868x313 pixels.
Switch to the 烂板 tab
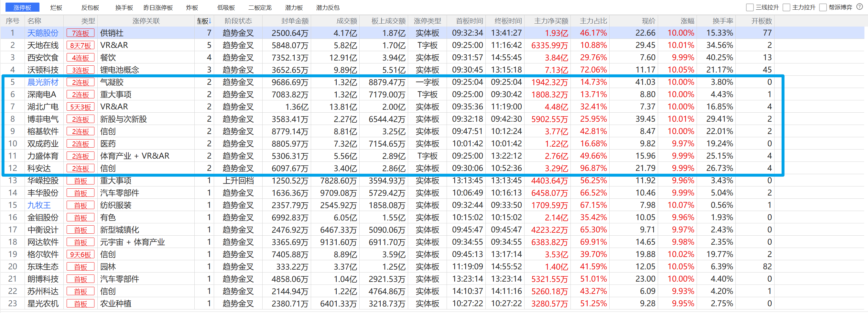coord(56,7)
